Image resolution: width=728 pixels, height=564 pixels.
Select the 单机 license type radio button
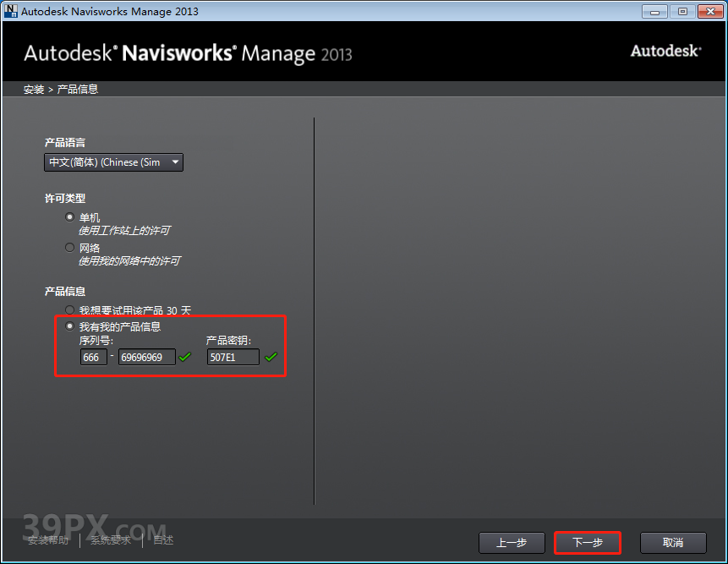[69, 216]
